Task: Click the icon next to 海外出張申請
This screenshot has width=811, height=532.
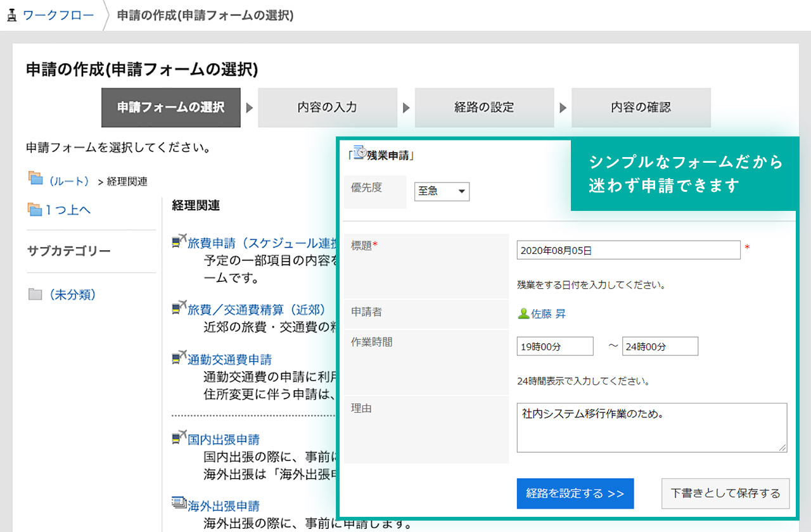Action: coord(179,503)
